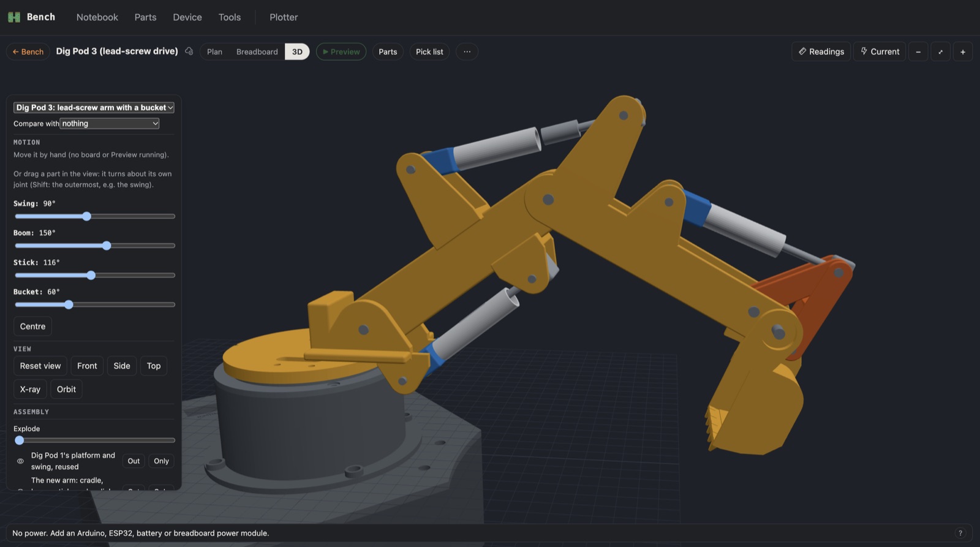Click the Centre button
The width and height of the screenshot is (980, 547).
[x=32, y=326]
